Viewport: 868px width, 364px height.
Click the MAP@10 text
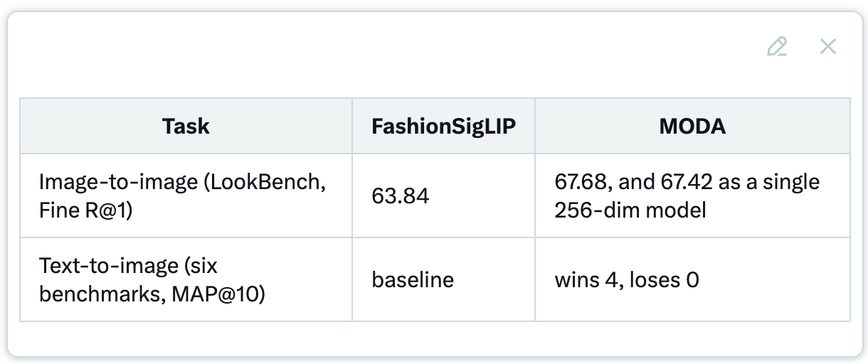coord(218,294)
